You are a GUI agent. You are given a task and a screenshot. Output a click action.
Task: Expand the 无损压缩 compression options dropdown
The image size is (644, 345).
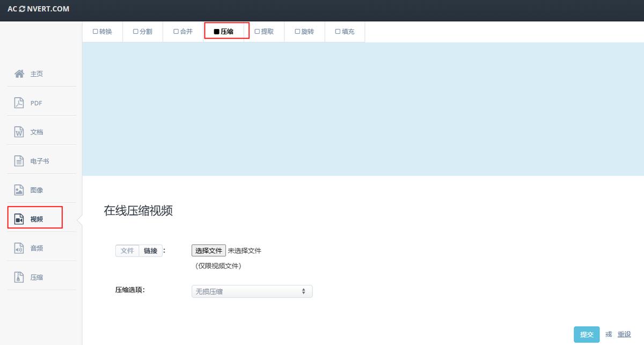pos(252,291)
